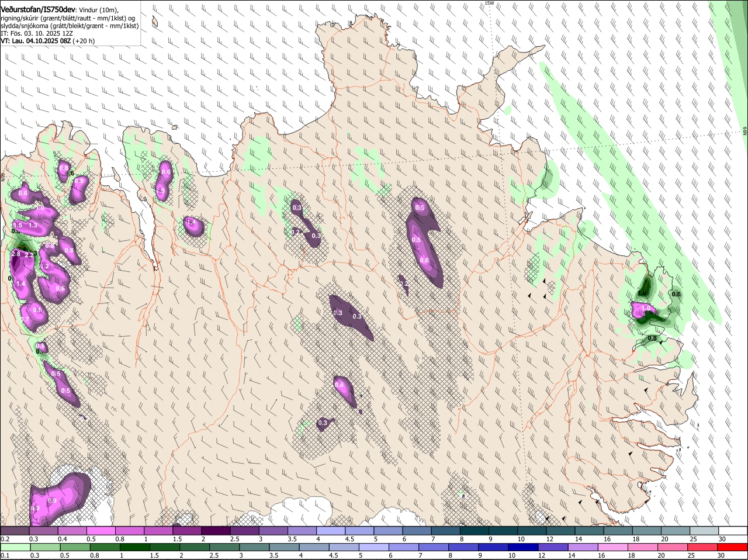Click the '2.8' precipitation value on map
Screen dimensions: 748x560
tap(16, 254)
